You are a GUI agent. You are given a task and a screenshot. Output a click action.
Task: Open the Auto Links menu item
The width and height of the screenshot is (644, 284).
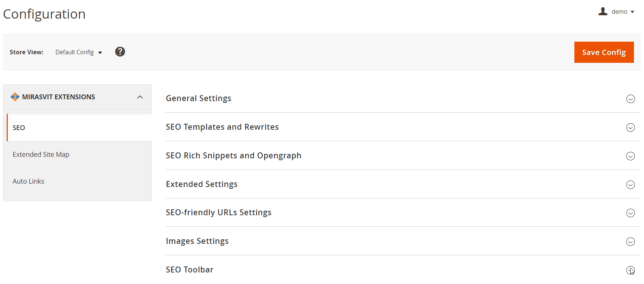point(28,181)
